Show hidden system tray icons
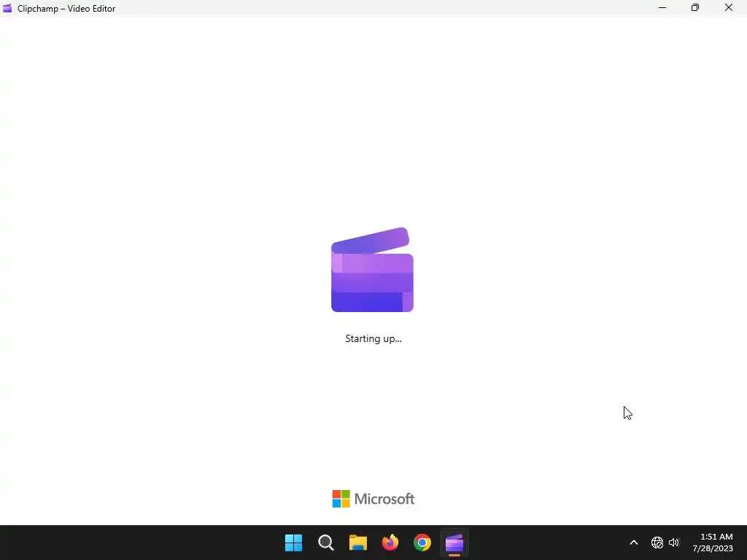This screenshot has width=747, height=560. point(634,542)
